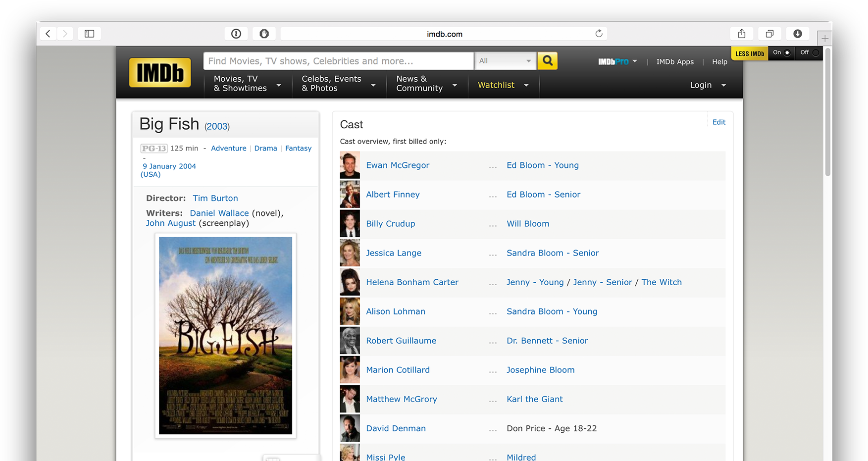
Task: Open the Movies, TV & Showtimes menu
Action: click(242, 83)
